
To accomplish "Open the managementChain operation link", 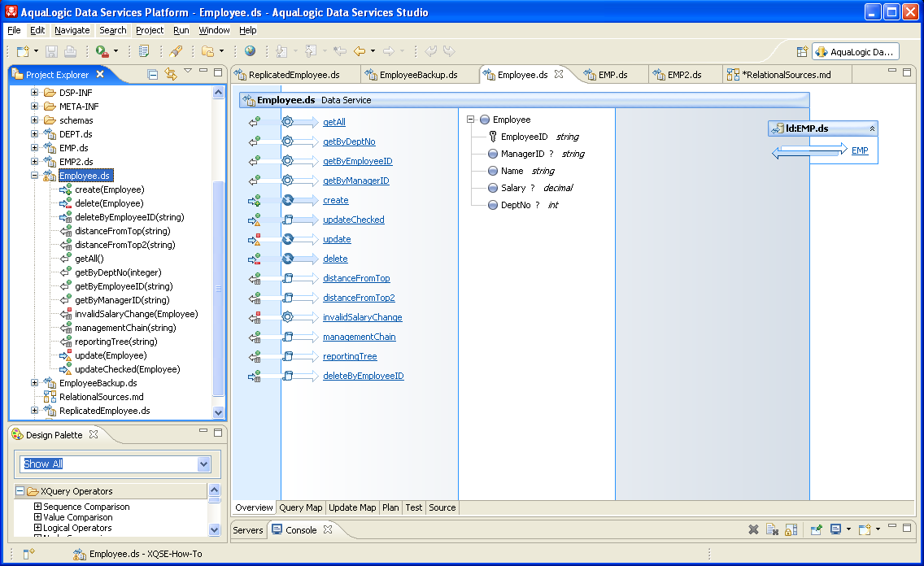I will (x=360, y=337).
